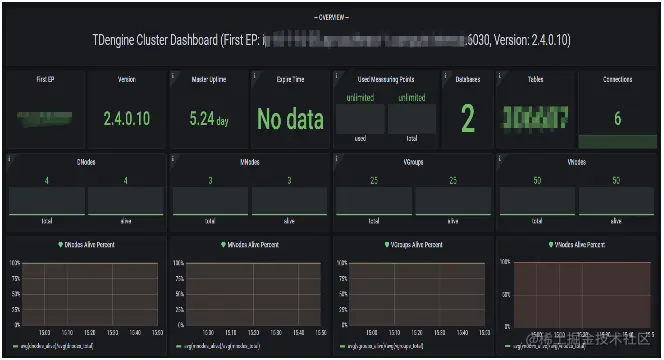This screenshot has height=360, width=664.
Task: Click the info icon on Master Uptime panel
Action: pyautogui.click(x=173, y=75)
